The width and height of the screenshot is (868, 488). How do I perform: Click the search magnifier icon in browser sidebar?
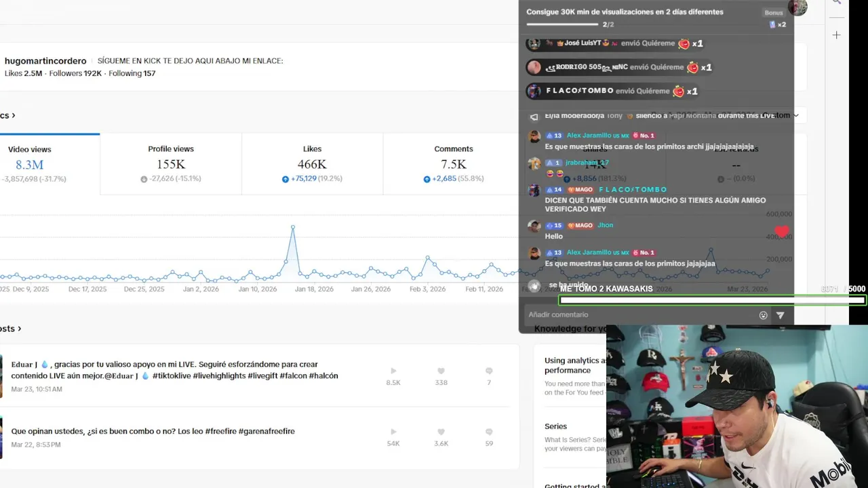pyautogui.click(x=837, y=3)
